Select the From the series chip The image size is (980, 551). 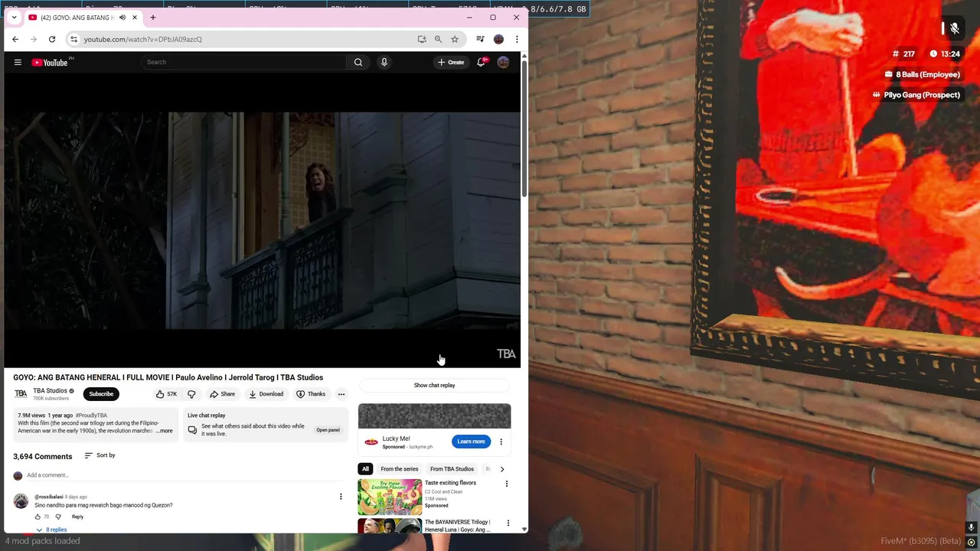(400, 469)
